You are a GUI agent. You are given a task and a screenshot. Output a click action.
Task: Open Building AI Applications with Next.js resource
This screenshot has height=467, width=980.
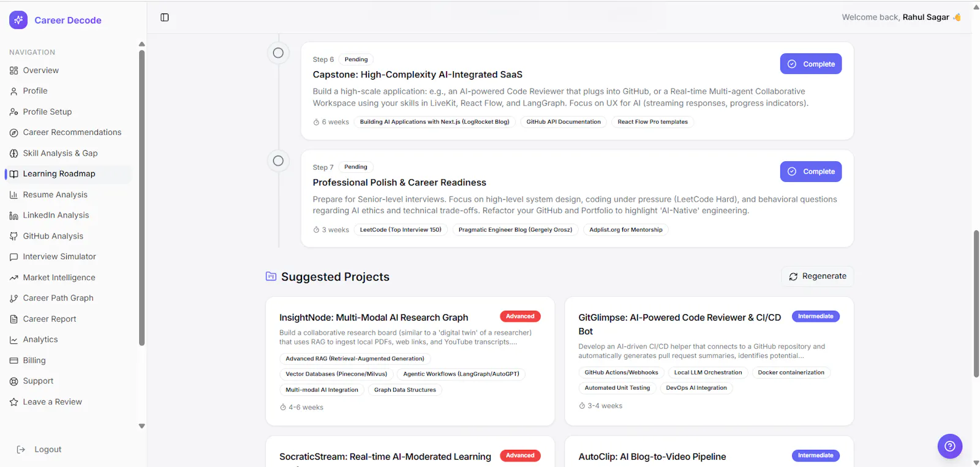(x=434, y=122)
